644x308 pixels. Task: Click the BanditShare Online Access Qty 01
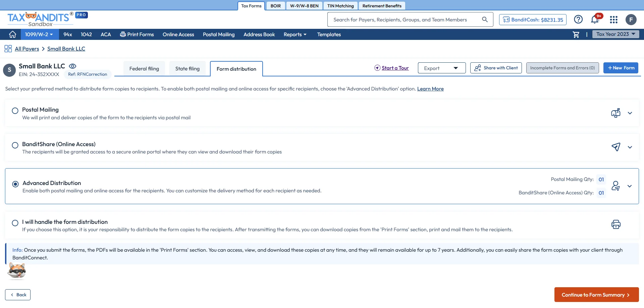tap(601, 193)
